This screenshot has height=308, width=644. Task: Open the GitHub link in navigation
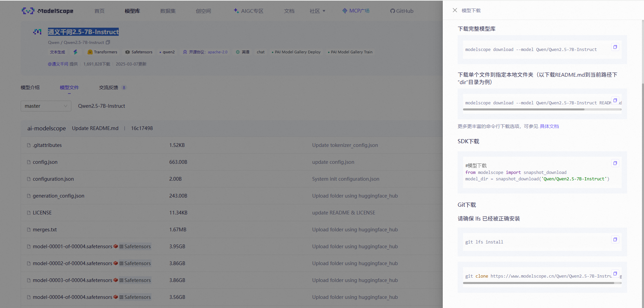402,11
